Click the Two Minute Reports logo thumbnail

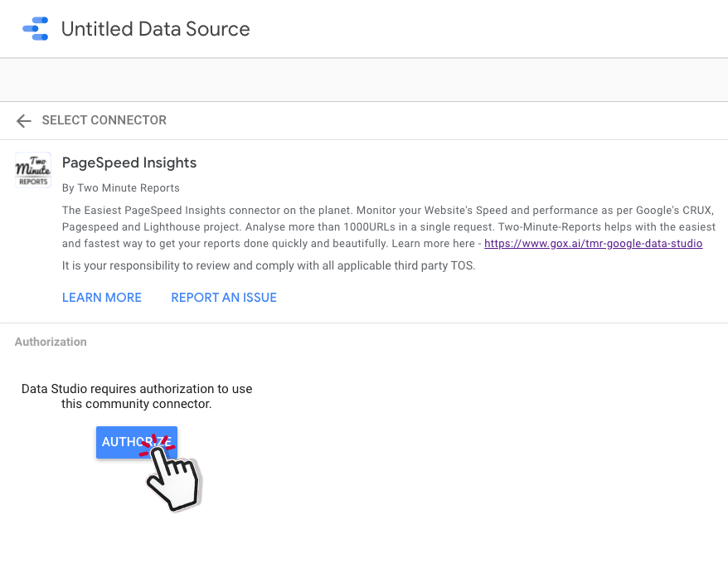(33, 169)
